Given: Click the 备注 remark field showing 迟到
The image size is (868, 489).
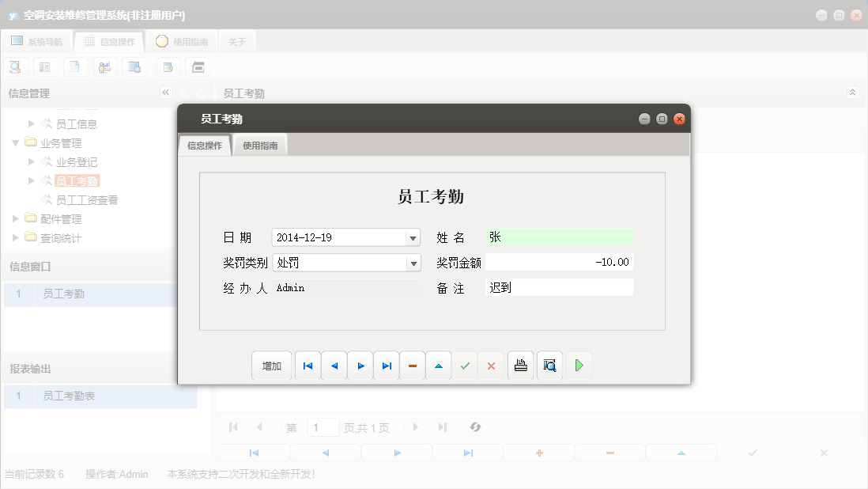Looking at the screenshot, I should tap(559, 287).
